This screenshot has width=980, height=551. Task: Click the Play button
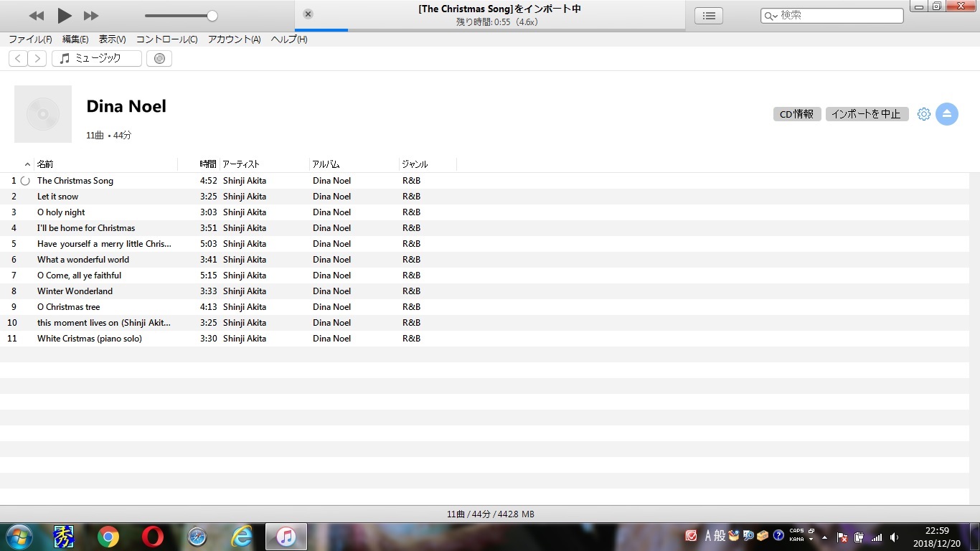click(x=65, y=15)
